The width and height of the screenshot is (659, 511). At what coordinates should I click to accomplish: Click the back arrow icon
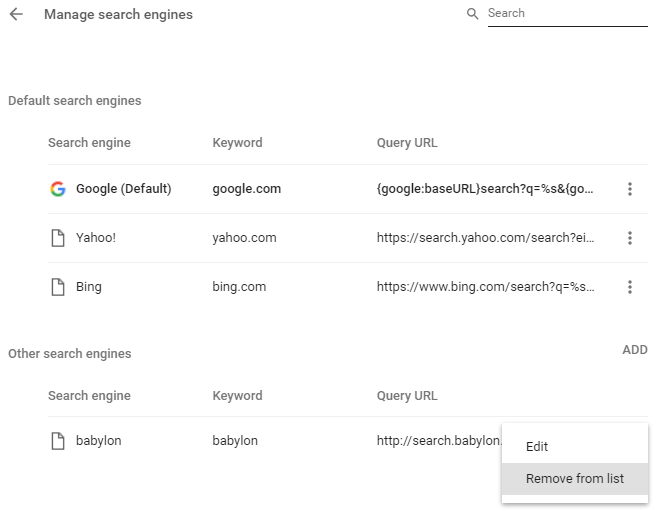[x=16, y=15]
